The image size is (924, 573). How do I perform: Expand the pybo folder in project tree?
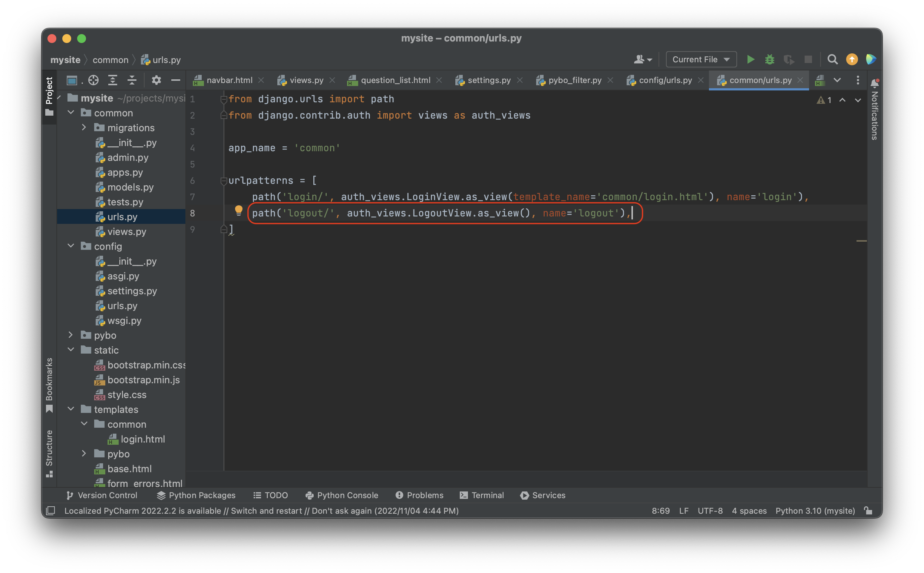71,335
